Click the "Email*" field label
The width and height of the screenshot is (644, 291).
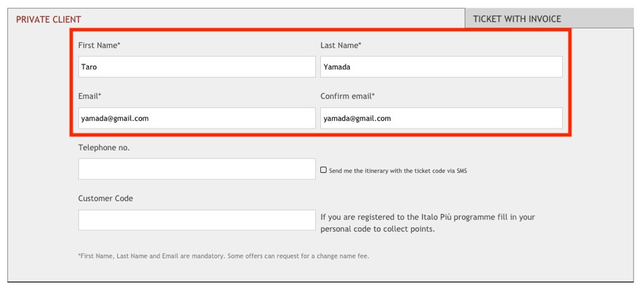point(90,96)
